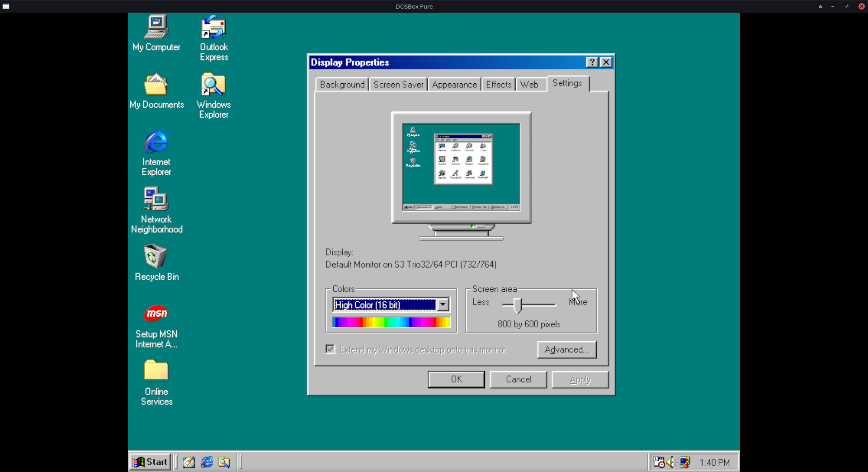Select the Network Neighborhood icon
This screenshot has width=868, height=472.
pyautogui.click(x=156, y=200)
